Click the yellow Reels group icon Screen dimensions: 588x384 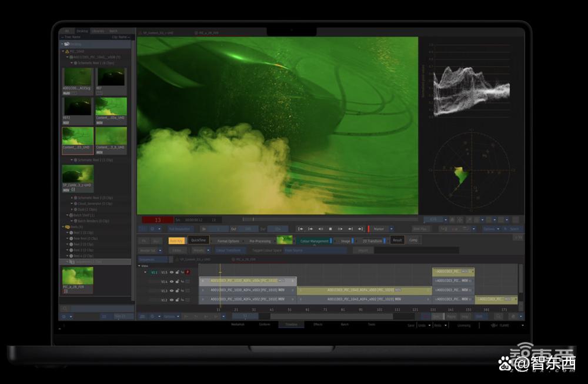point(68,227)
